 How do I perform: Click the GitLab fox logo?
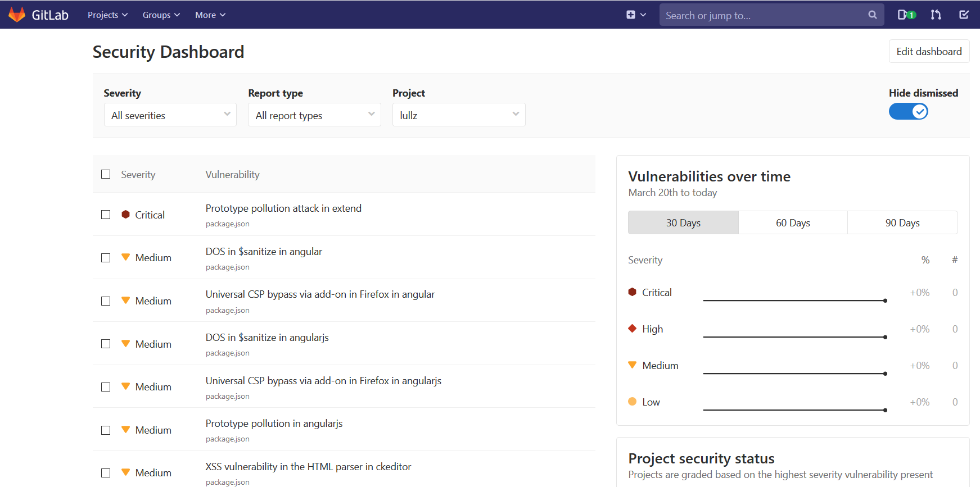(17, 15)
